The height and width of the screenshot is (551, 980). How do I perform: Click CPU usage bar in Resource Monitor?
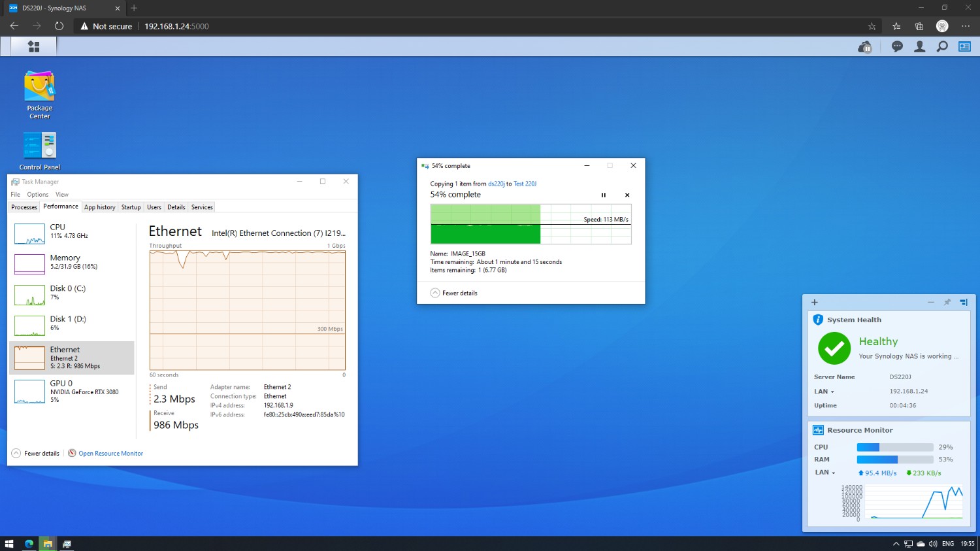[895, 447]
